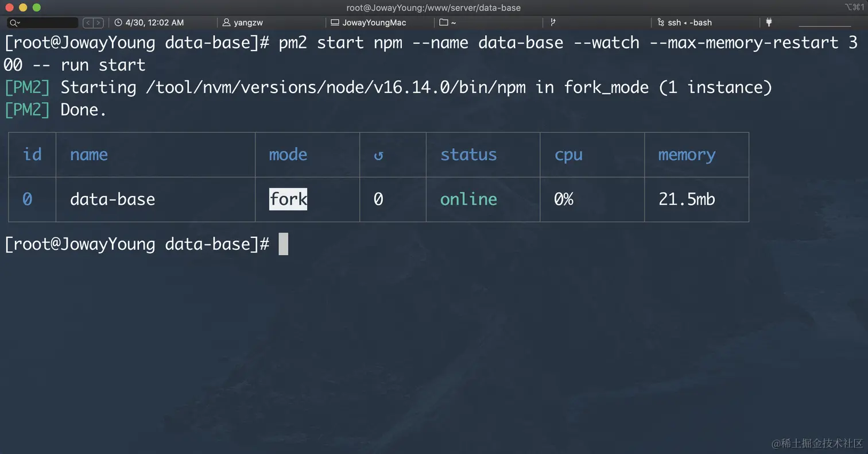
Task: Click the power plug battery icon
Action: pyautogui.click(x=769, y=22)
